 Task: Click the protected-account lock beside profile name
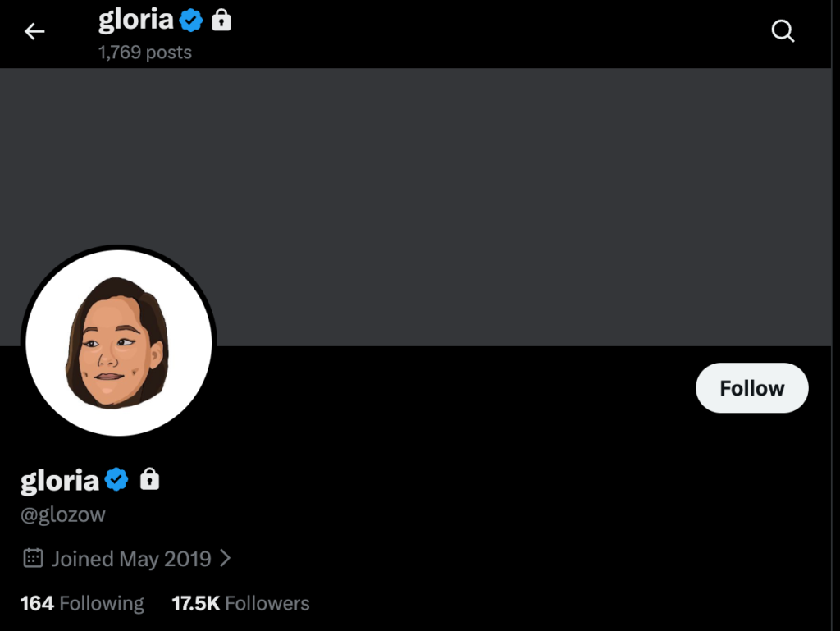click(x=149, y=479)
